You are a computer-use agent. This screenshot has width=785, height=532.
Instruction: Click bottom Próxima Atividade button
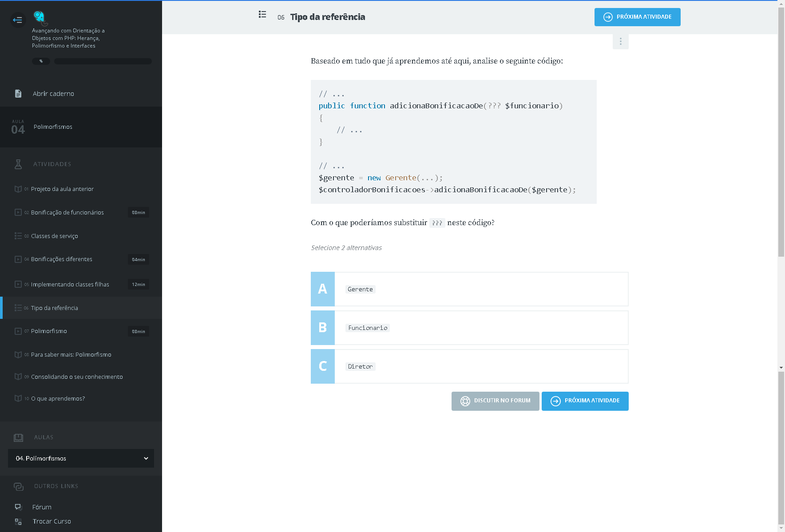(585, 401)
